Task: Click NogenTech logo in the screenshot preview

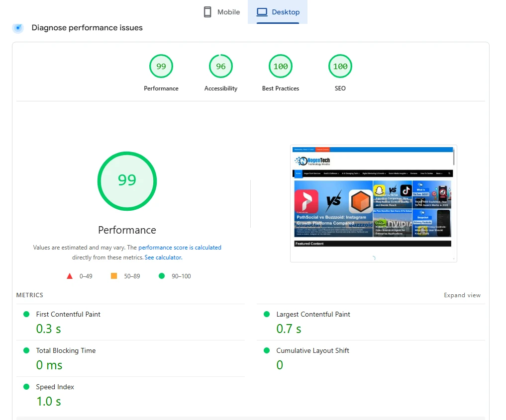Action: pos(312,161)
